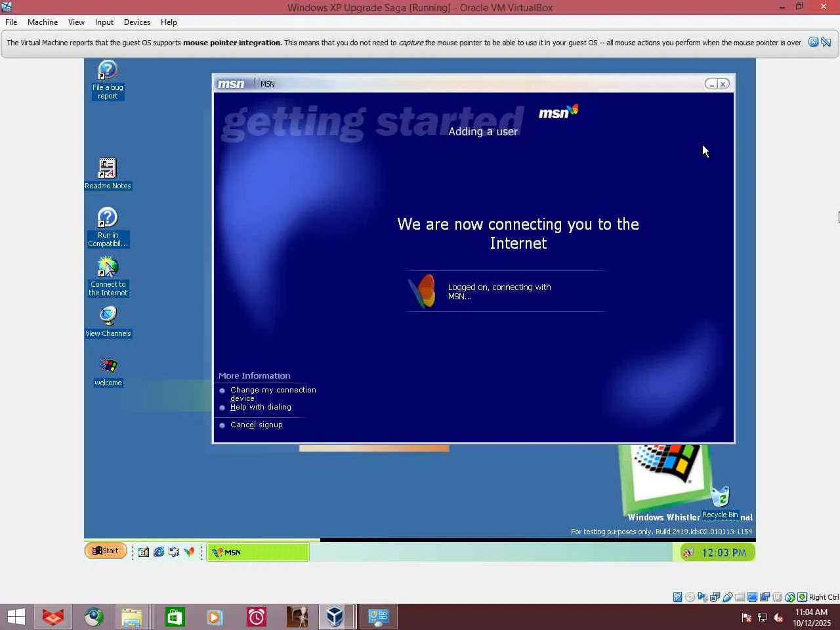Suppress the mouse integration message permanently
This screenshot has height=630, width=840.
pos(826,42)
